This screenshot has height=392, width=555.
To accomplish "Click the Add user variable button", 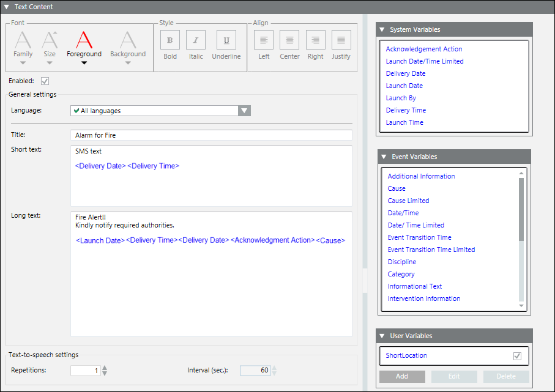I will click(402, 376).
